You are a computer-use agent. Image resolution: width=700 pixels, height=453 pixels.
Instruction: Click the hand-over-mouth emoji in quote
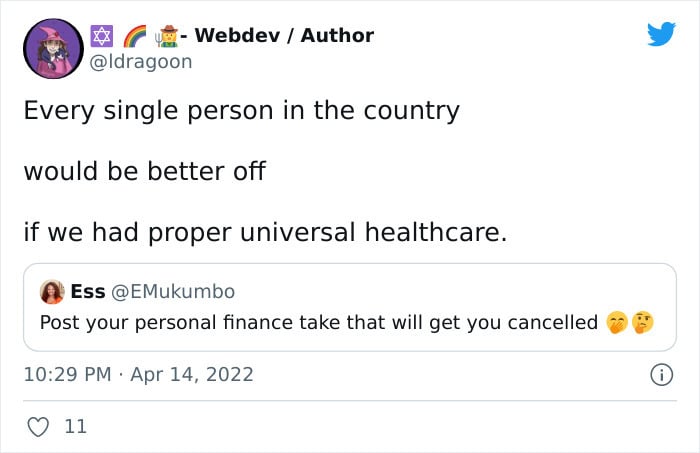[x=617, y=323]
